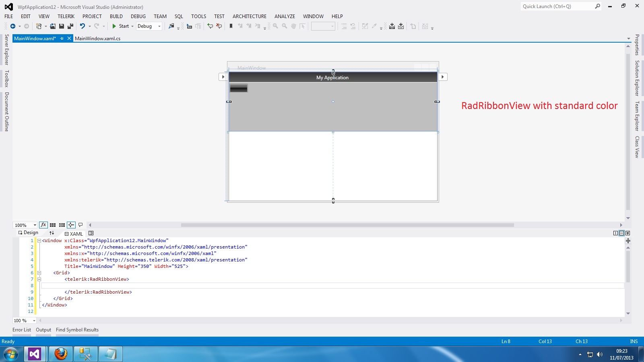Open the code editor zoom 100 % dropdown
644x362 pixels.
tap(25, 321)
